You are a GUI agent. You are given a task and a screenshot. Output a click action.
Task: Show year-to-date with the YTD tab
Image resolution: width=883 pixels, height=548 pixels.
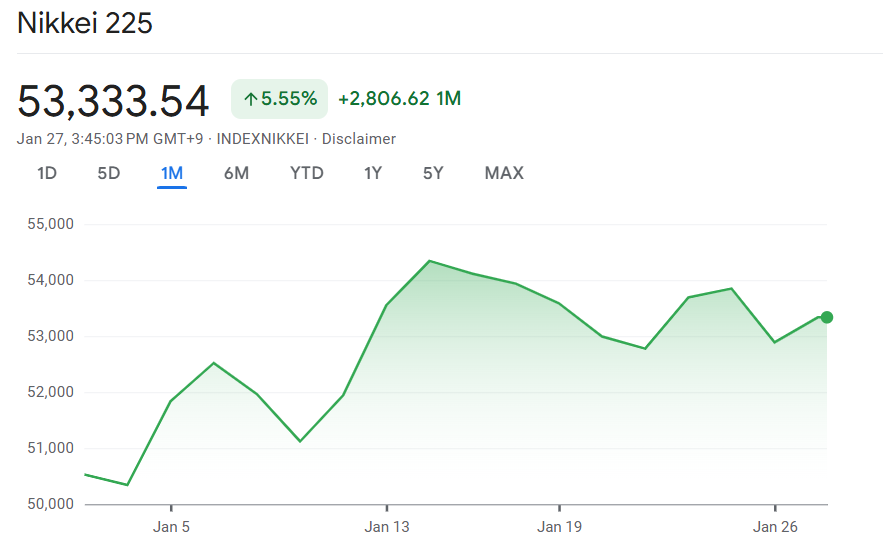point(307,173)
